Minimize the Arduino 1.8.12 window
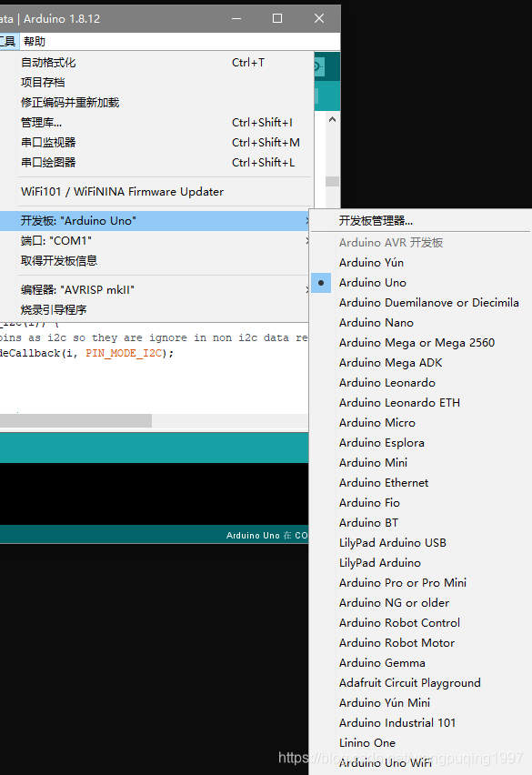This screenshot has height=775, width=532. coord(236,18)
